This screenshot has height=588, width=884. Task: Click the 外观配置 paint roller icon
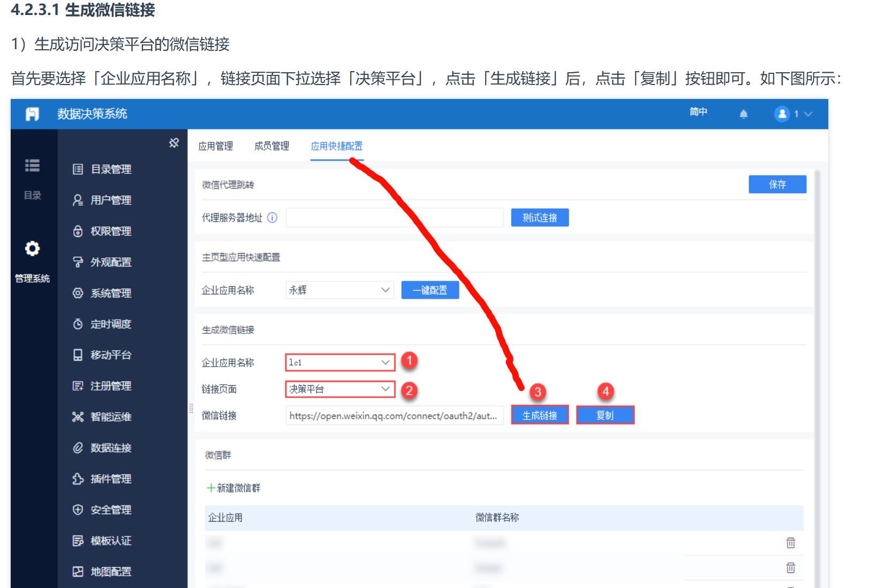78,262
